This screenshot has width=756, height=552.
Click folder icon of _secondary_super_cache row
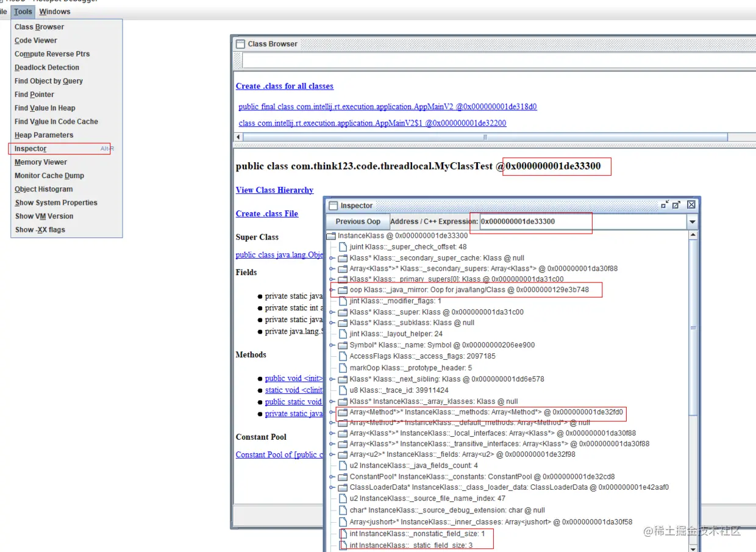coord(343,258)
